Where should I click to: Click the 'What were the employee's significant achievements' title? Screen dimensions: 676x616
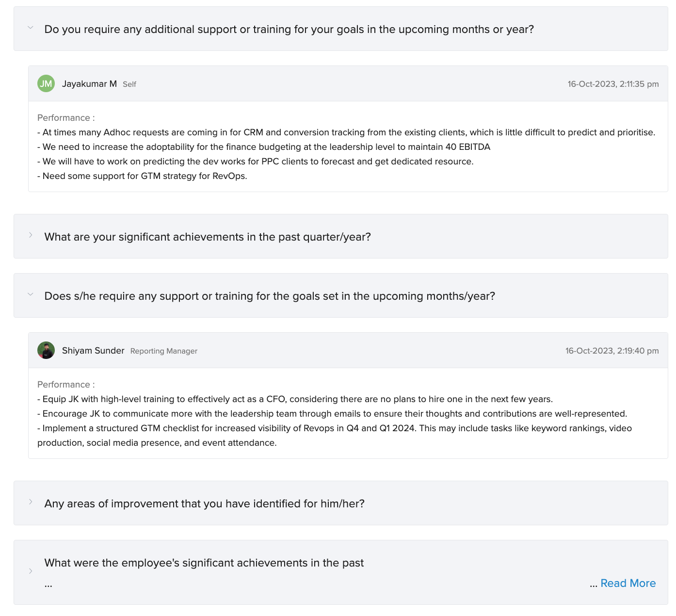pos(204,563)
